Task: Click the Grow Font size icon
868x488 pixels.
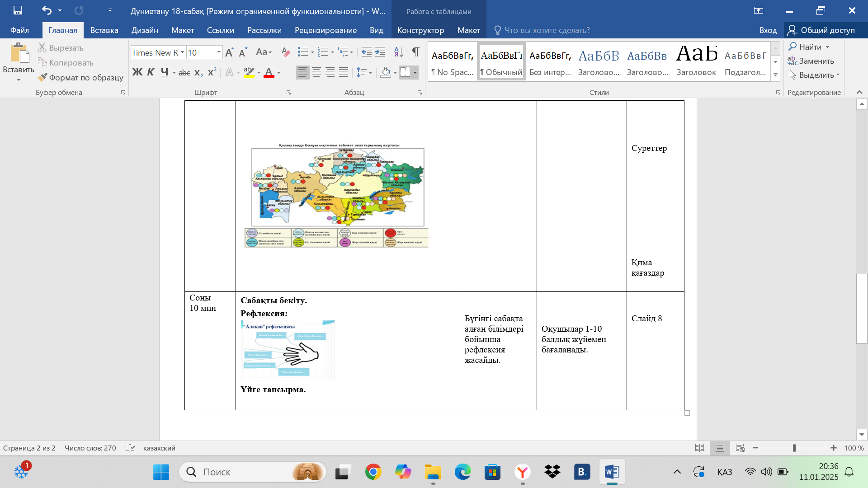Action: tap(229, 53)
